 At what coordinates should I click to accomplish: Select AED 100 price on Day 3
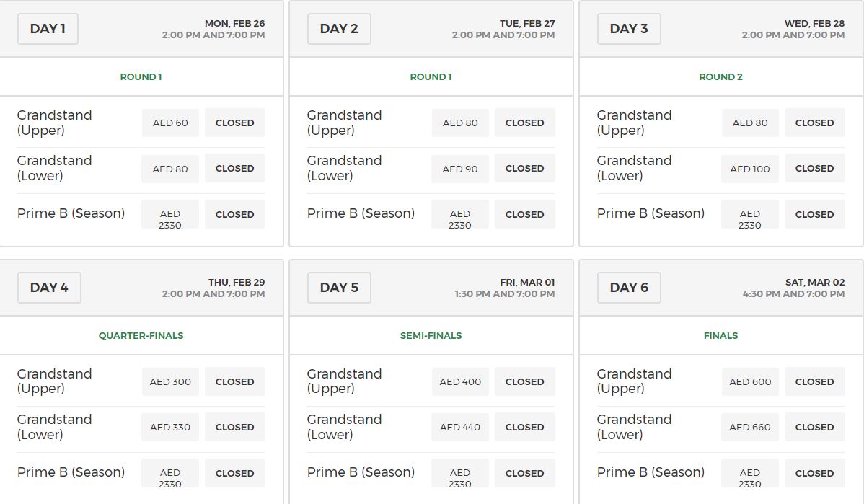pyautogui.click(x=750, y=169)
